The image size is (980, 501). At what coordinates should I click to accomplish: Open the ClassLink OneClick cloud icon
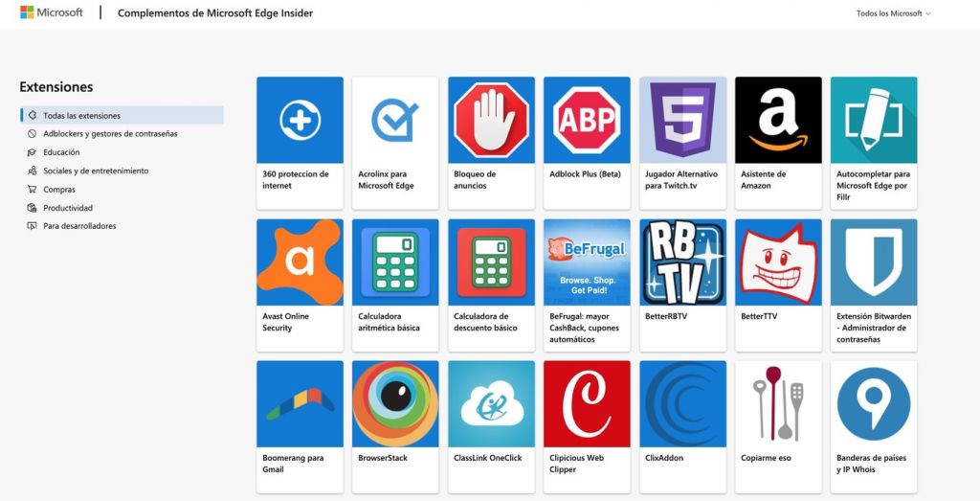click(x=491, y=403)
